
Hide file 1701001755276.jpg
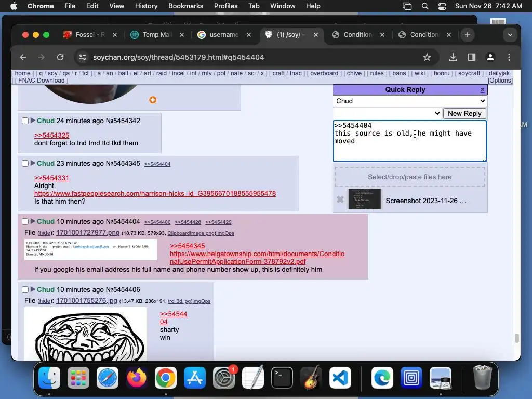click(45, 301)
